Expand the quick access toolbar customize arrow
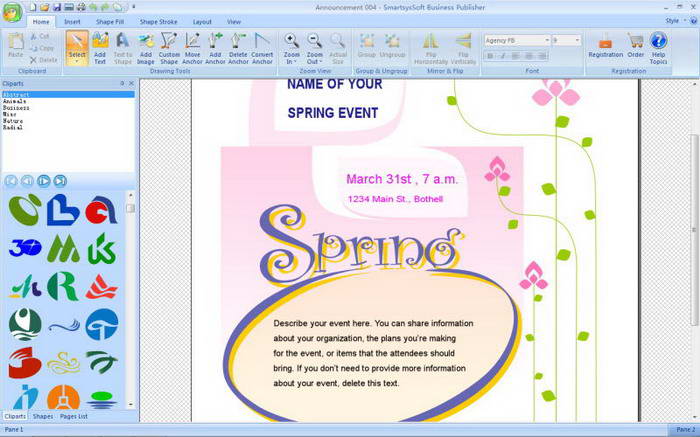Viewport: 700px width, 437px height. 133,7
